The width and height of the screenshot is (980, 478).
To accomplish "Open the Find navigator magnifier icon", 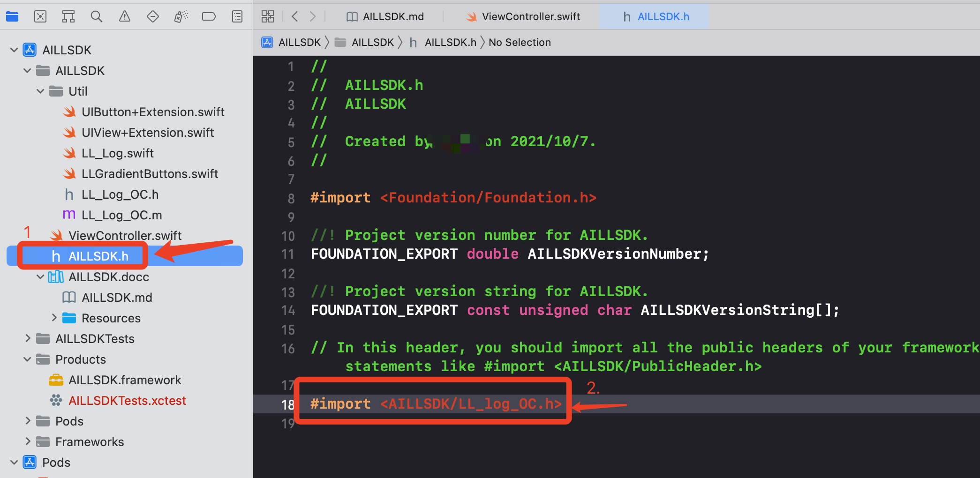I will pyautogui.click(x=97, y=17).
